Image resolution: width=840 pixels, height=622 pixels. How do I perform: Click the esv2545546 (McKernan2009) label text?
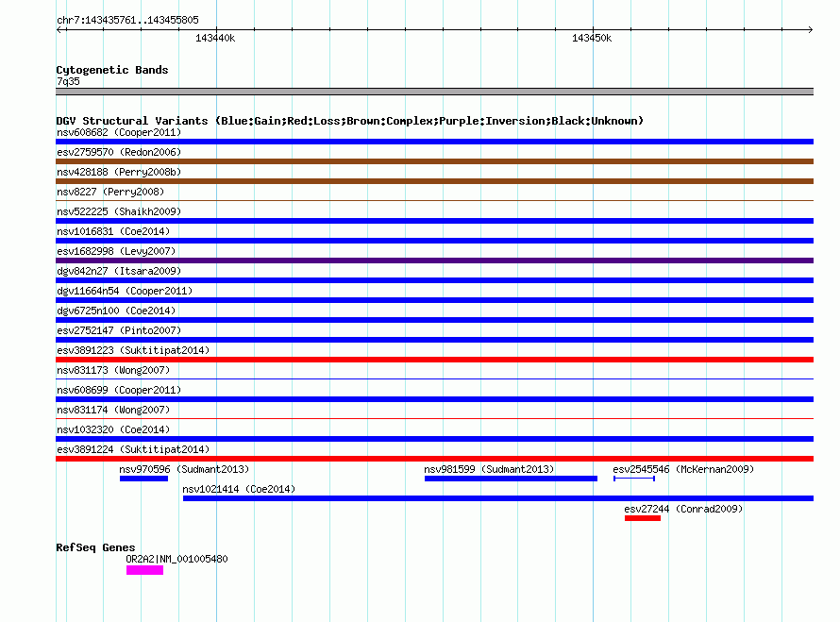coord(683,469)
